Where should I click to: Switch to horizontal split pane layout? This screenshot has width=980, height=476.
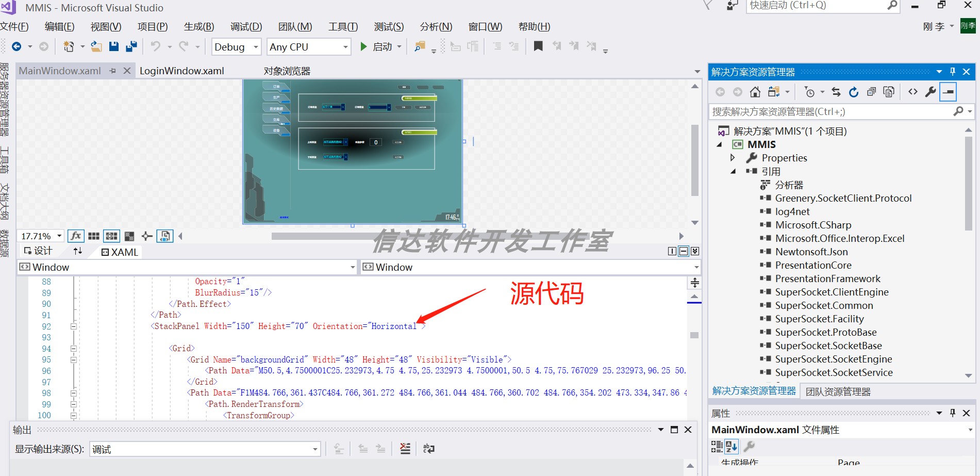(x=684, y=251)
